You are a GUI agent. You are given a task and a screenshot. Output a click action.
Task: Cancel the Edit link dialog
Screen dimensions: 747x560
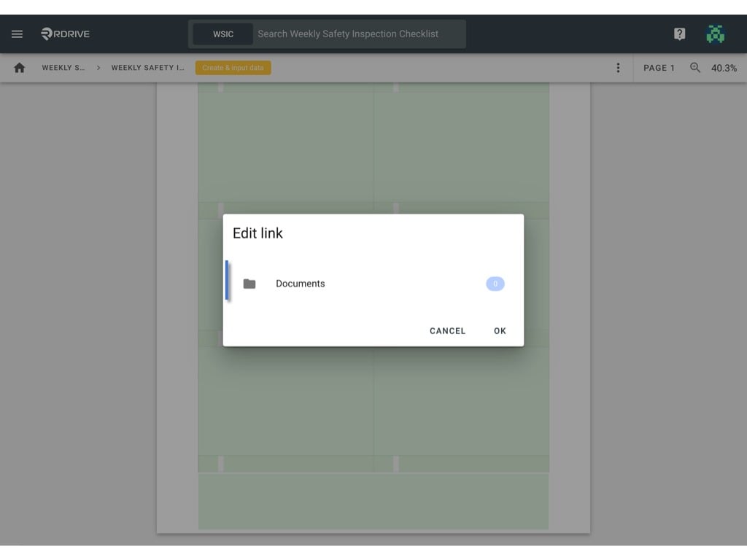pos(447,331)
